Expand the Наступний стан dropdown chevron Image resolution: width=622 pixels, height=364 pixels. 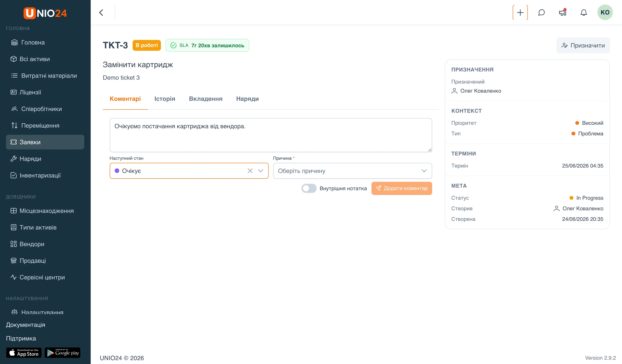(x=260, y=171)
